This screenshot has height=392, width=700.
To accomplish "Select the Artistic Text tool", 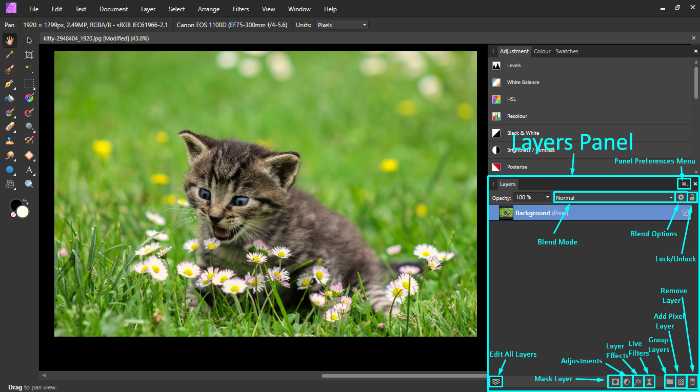I will click(29, 170).
